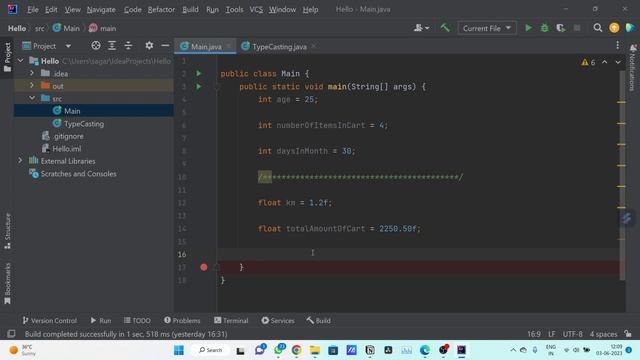Switch to the TypeCasting.java tab
The width and height of the screenshot is (640, 360).
(x=279, y=47)
